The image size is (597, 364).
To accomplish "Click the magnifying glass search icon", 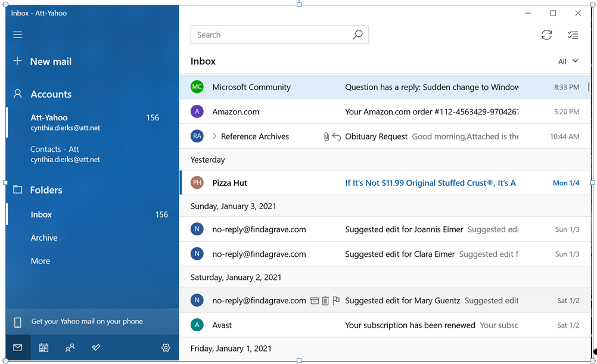I will tap(357, 35).
